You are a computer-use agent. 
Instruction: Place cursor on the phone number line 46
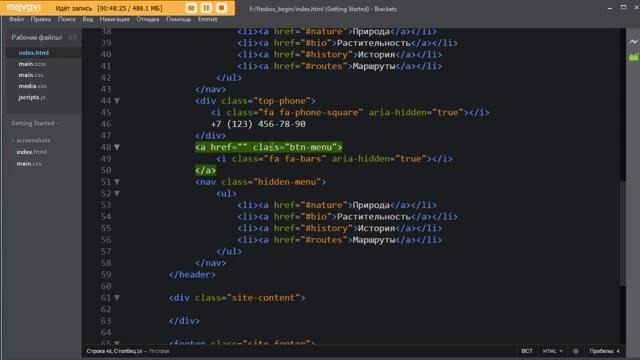[x=258, y=124]
